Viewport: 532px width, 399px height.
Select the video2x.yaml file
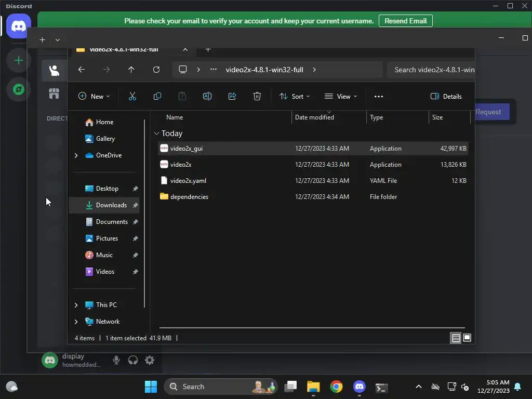coord(313,181)
